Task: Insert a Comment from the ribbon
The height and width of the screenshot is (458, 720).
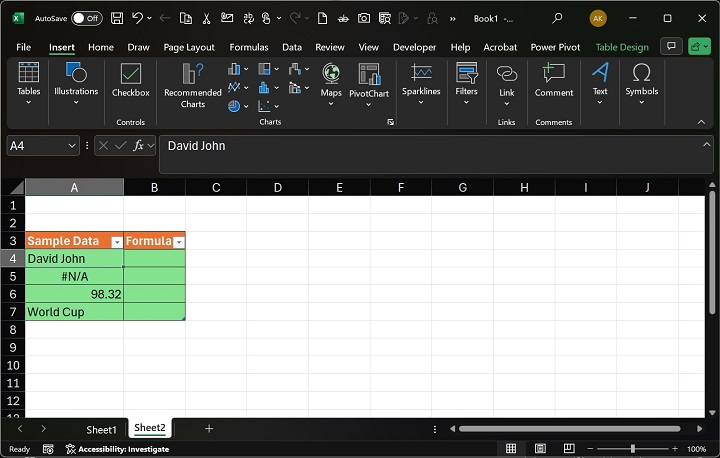Action: point(553,82)
